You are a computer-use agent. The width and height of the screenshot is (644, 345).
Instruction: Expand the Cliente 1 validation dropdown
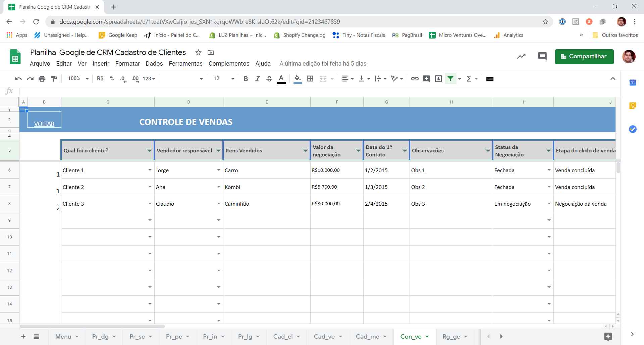[x=150, y=170]
